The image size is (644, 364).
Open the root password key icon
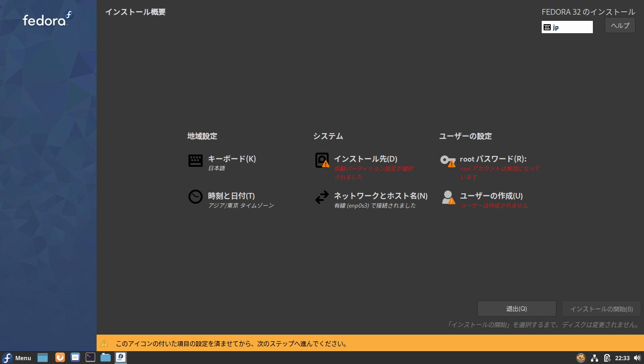pyautogui.click(x=448, y=161)
